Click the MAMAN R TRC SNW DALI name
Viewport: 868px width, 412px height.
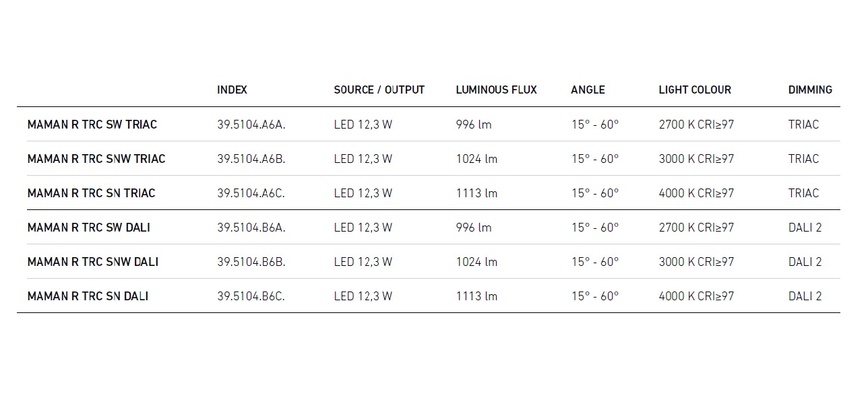point(93,262)
